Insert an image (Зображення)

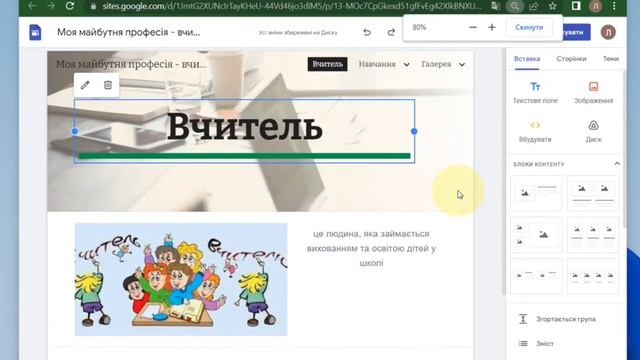click(x=593, y=93)
